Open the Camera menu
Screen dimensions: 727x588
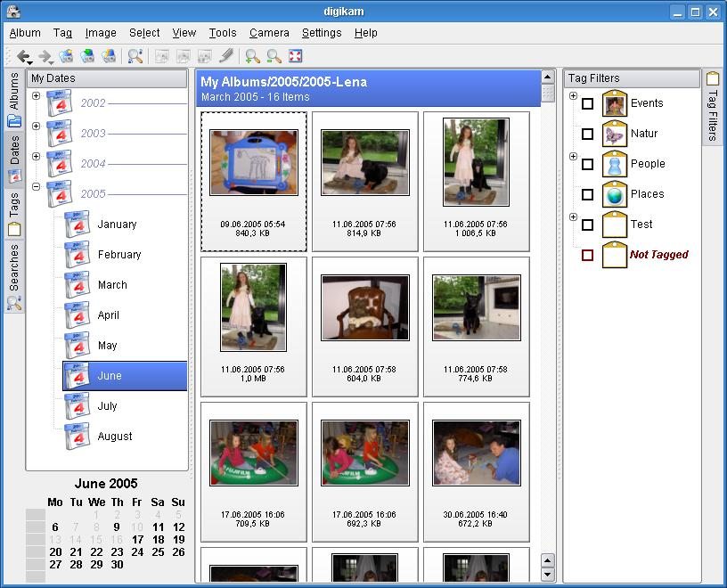coord(269,33)
